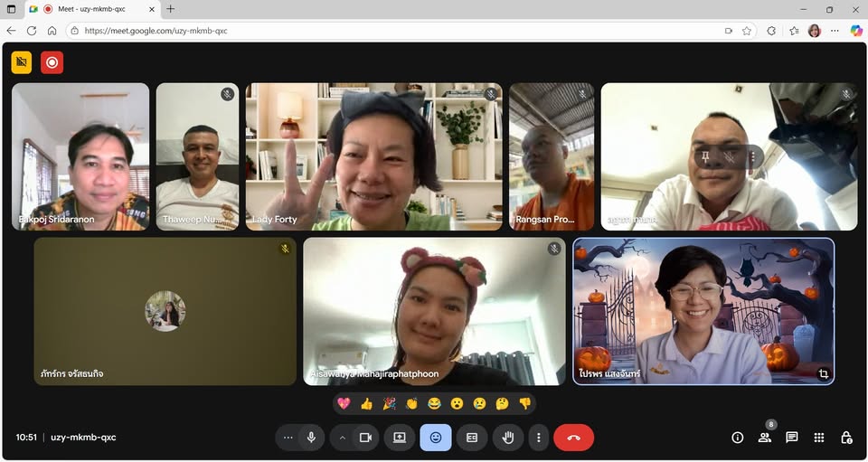This screenshot has height=462, width=868.
Task: Open more options vertical dots menu
Action: click(x=538, y=438)
